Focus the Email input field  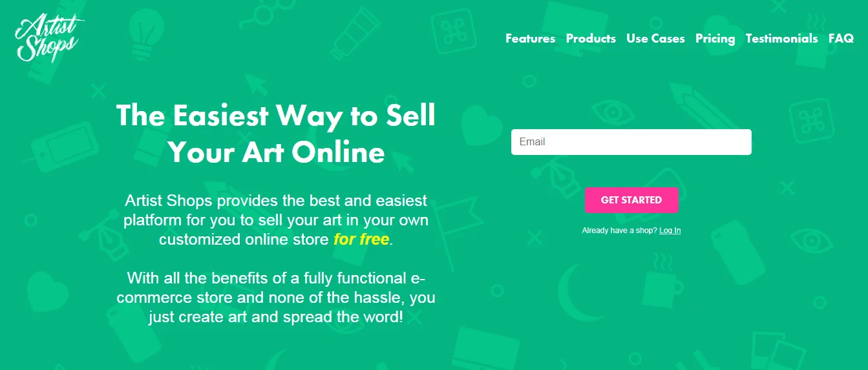coord(631,142)
